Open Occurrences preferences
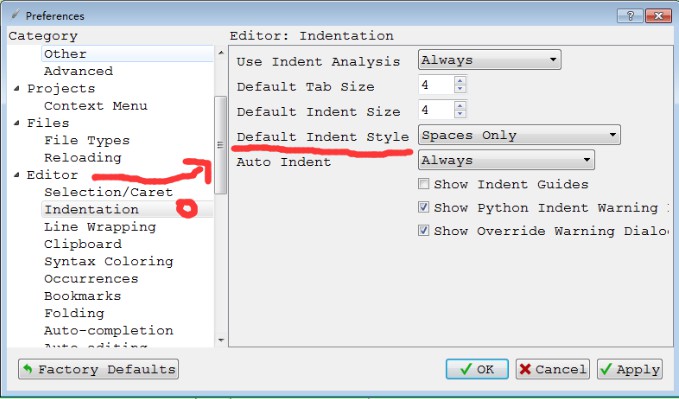 pos(91,279)
